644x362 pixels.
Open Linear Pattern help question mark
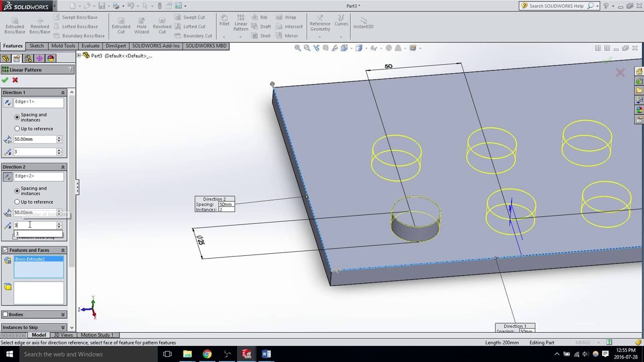click(70, 69)
